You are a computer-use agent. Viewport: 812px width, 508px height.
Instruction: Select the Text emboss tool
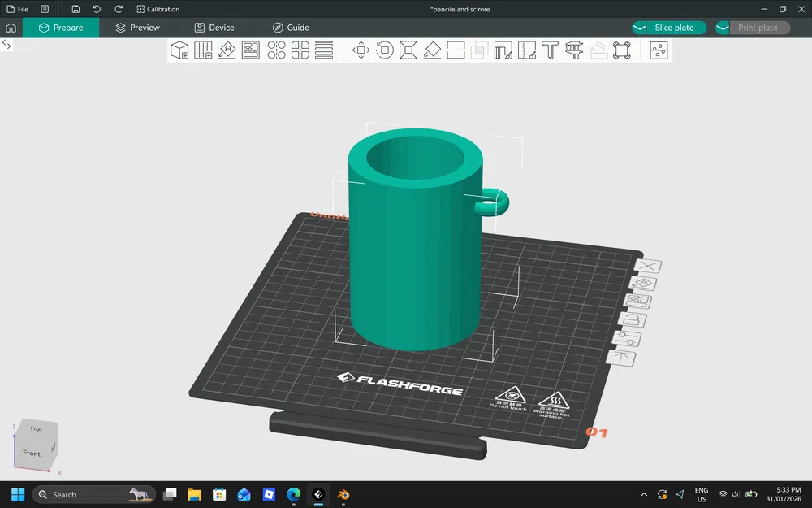point(551,50)
